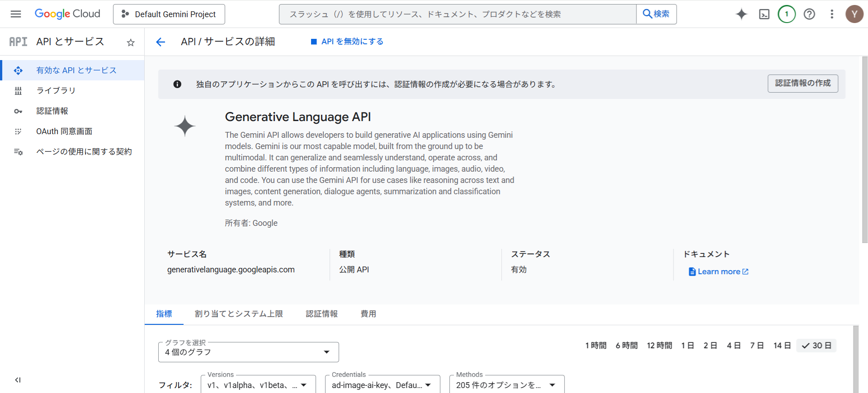The width and height of the screenshot is (868, 393).
Task: Open the Versions filter dropdown
Action: [x=258, y=385]
